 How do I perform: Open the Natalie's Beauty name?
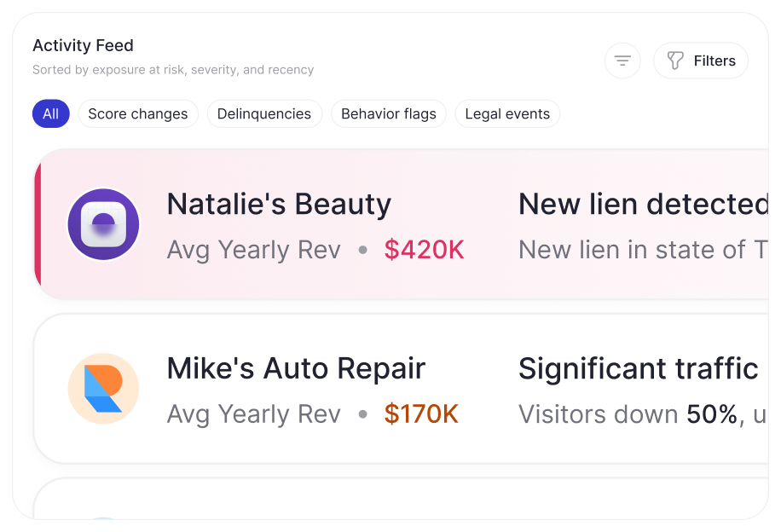pos(279,205)
